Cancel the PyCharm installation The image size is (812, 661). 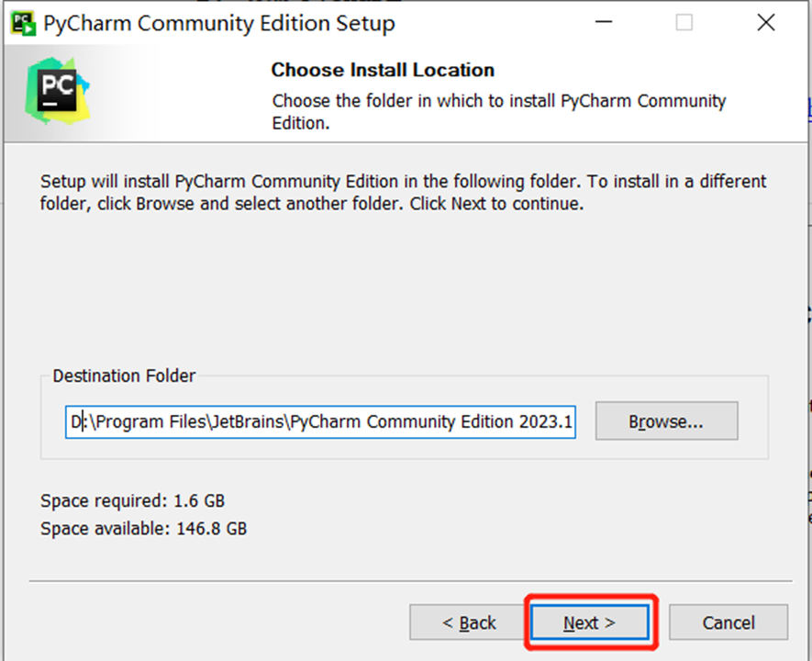point(729,622)
